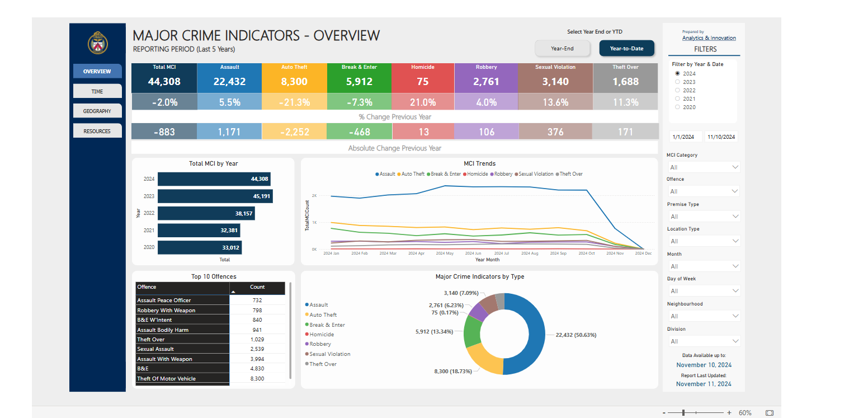The image size is (868, 418).
Task: Choose the 2020 radio option in year filter
Action: (677, 107)
